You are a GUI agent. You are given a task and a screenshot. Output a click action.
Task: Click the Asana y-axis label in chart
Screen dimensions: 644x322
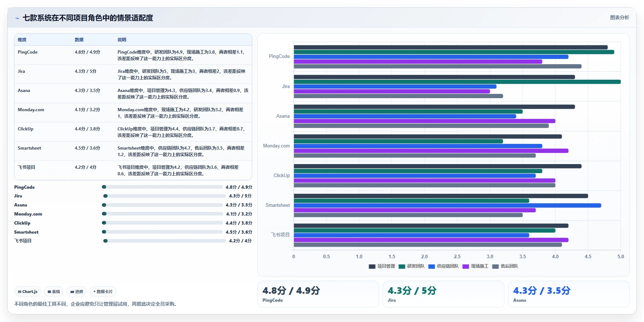point(283,116)
